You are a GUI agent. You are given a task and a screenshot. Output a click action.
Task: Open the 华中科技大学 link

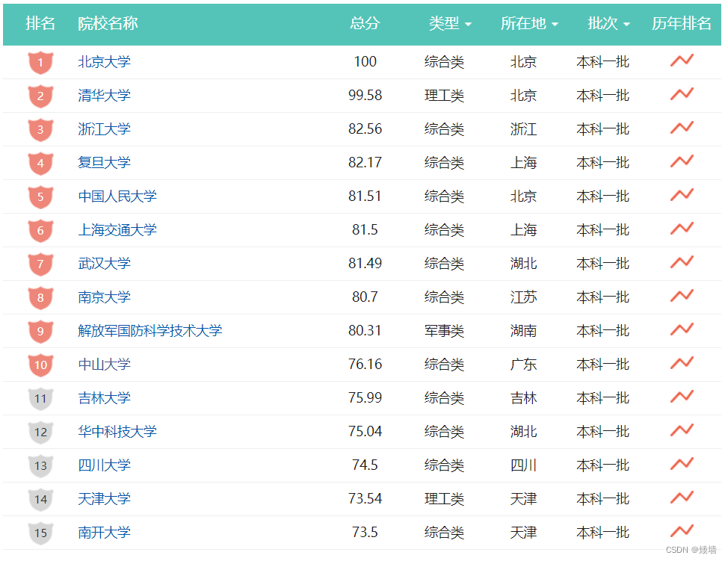117,432
